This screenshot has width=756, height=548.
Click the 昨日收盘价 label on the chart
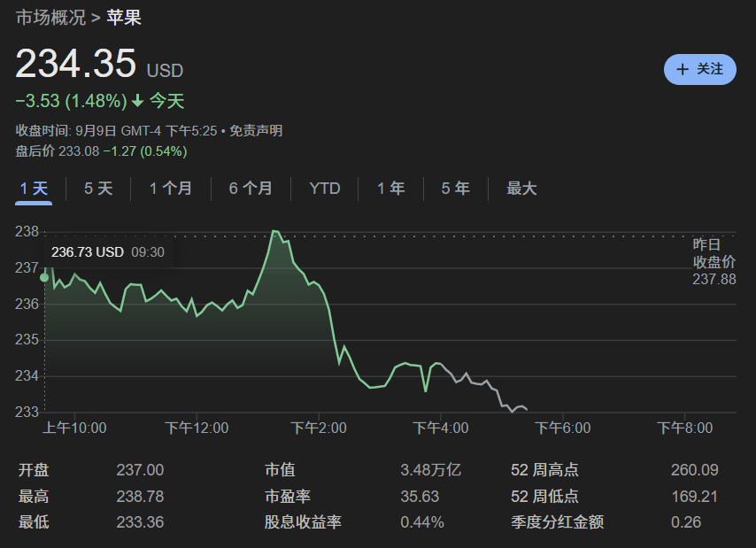pos(714,253)
